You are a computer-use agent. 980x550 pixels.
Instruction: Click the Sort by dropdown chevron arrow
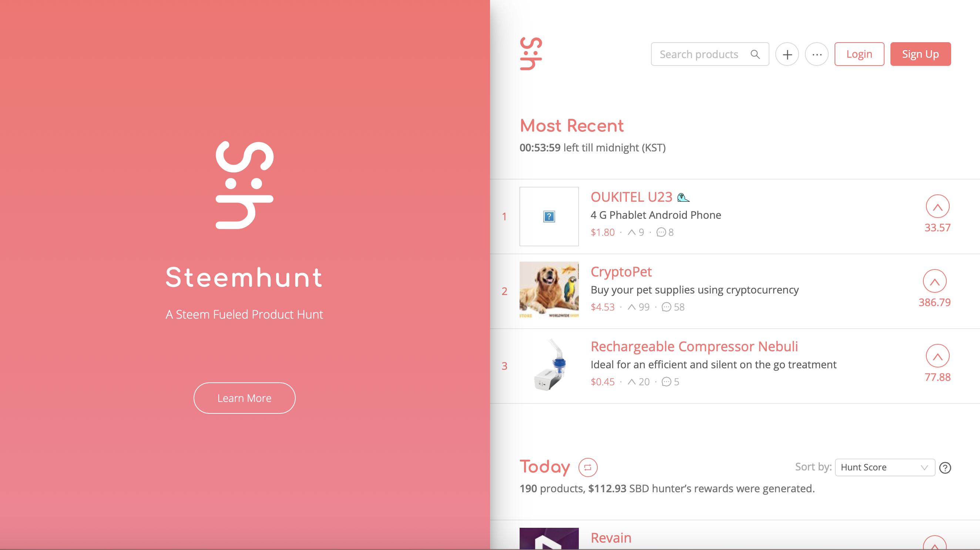coord(924,467)
